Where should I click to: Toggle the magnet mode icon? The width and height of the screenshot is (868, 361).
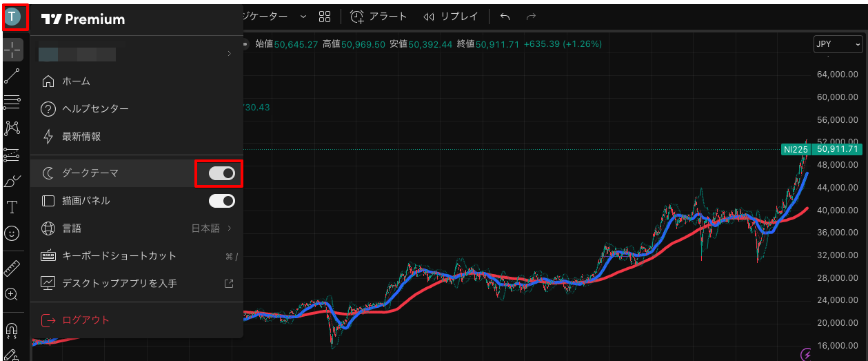coord(12,331)
